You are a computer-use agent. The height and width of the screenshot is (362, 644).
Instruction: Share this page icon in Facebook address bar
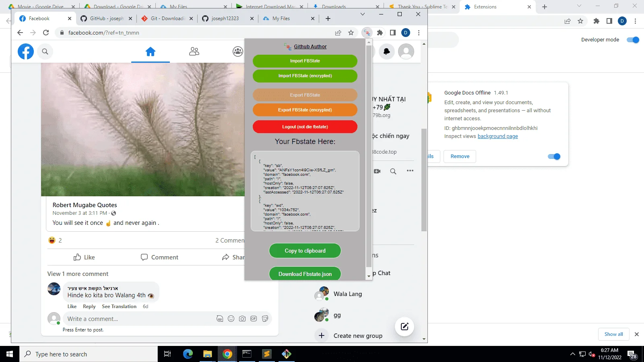[x=338, y=33]
